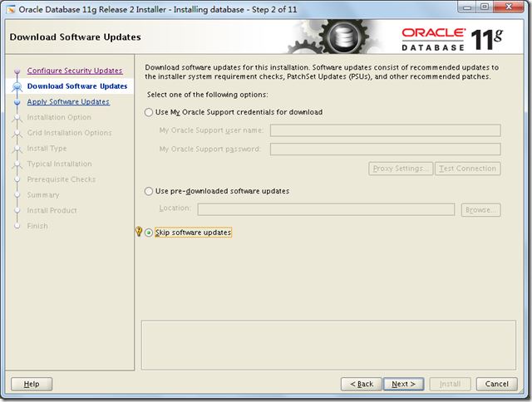Click the disabled Install button
This screenshot has width=532, height=402.
[x=451, y=384]
